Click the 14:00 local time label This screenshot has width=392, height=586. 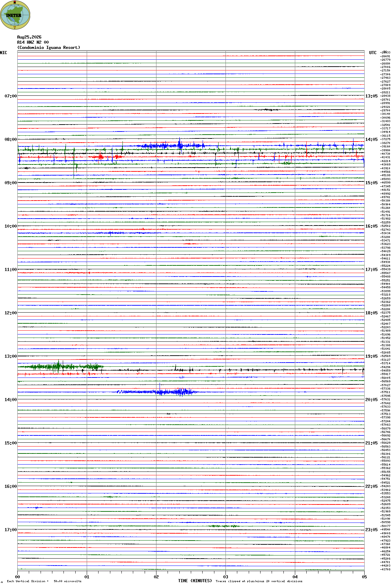click(x=10, y=400)
